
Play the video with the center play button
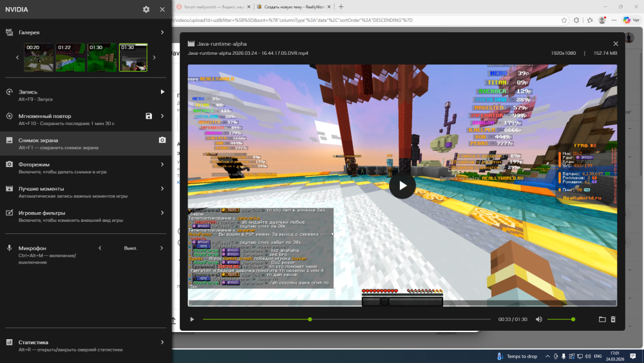[x=402, y=186]
